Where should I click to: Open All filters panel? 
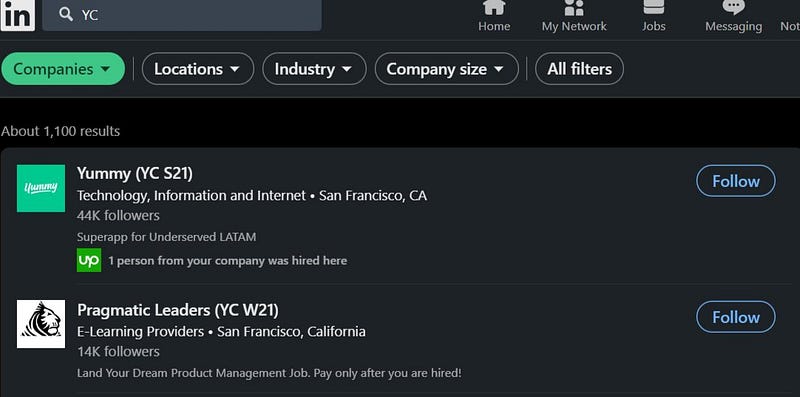579,69
